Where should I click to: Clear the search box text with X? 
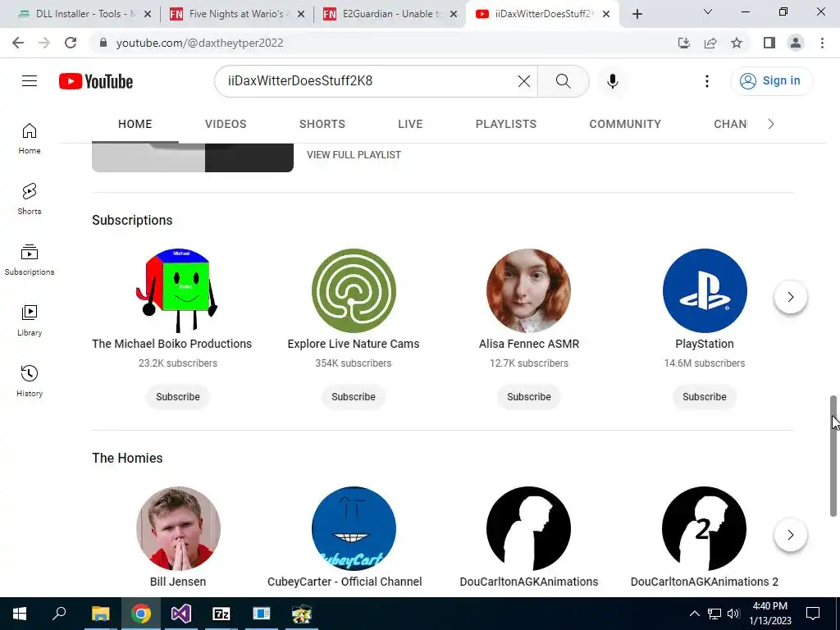(x=524, y=81)
